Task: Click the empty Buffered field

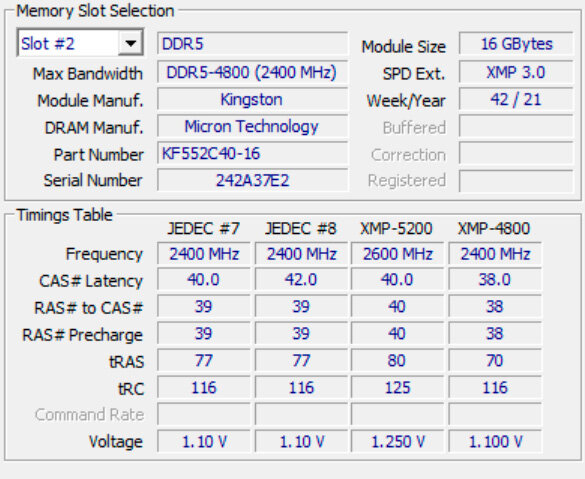Action: pos(516,126)
